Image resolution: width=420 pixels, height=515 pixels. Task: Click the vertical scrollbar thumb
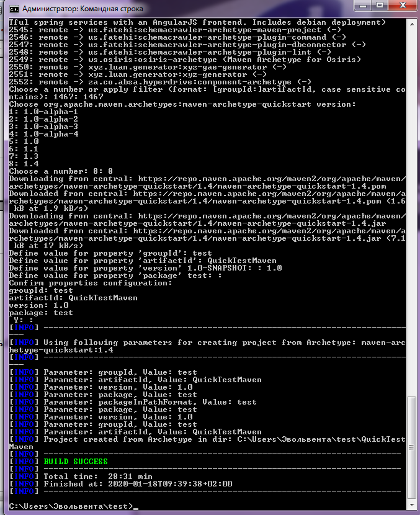click(x=411, y=447)
